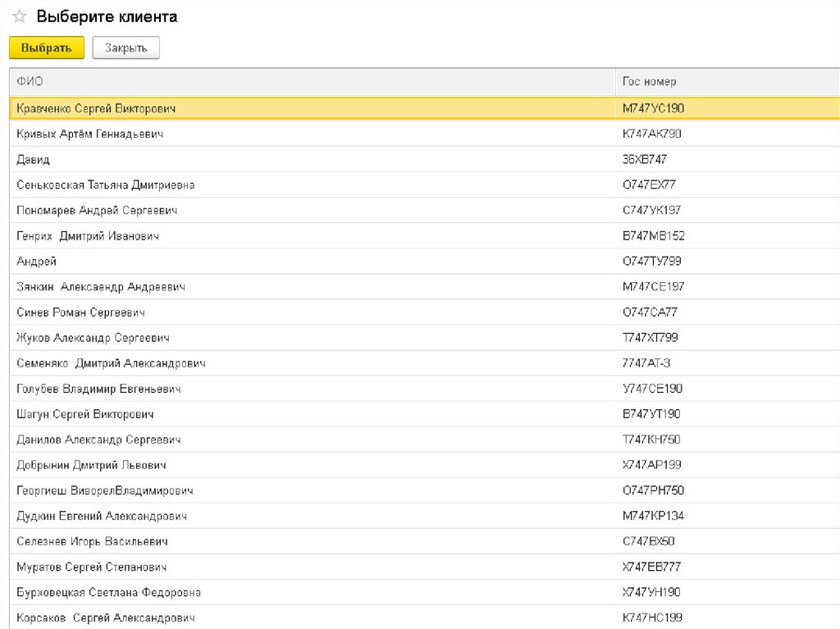This screenshot has width=840, height=629.
Task: Select Бурховецкая Светлана Федоровна row
Action: [x=108, y=591]
